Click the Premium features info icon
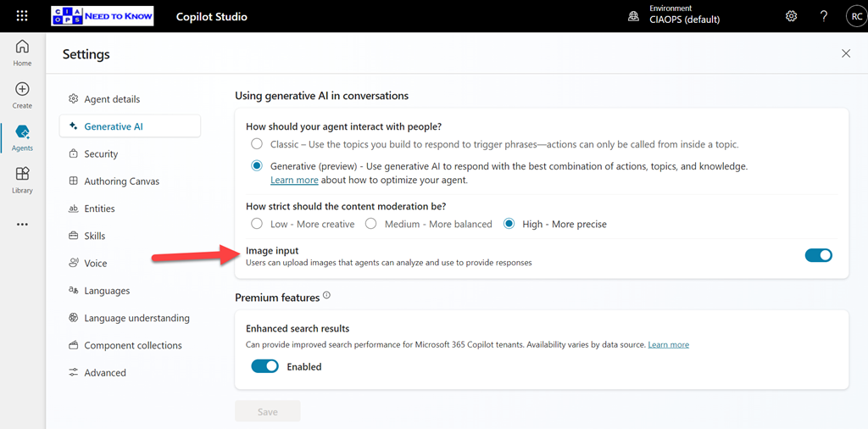Viewport: 868px width, 429px height. click(326, 297)
